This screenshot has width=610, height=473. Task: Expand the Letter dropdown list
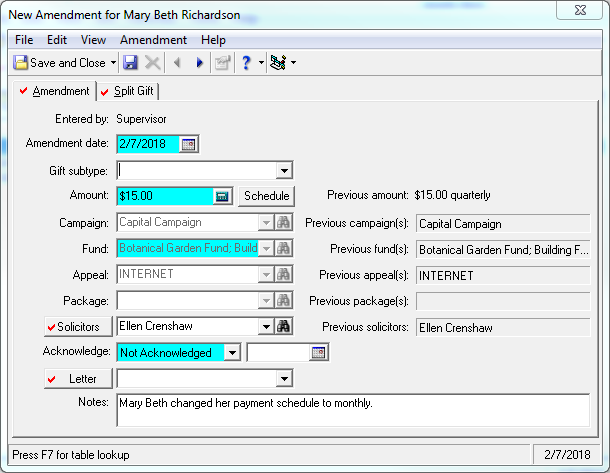click(x=284, y=378)
